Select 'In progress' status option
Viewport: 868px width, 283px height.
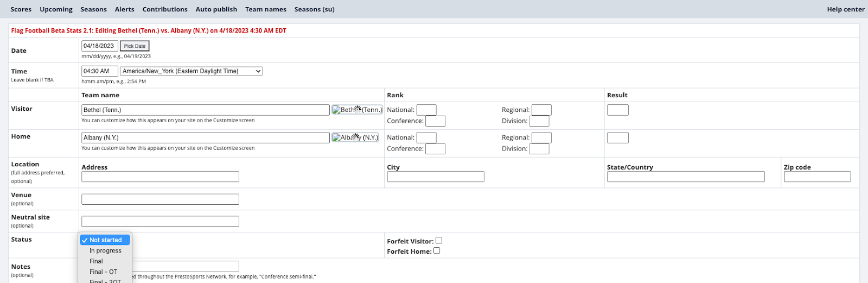tap(105, 251)
